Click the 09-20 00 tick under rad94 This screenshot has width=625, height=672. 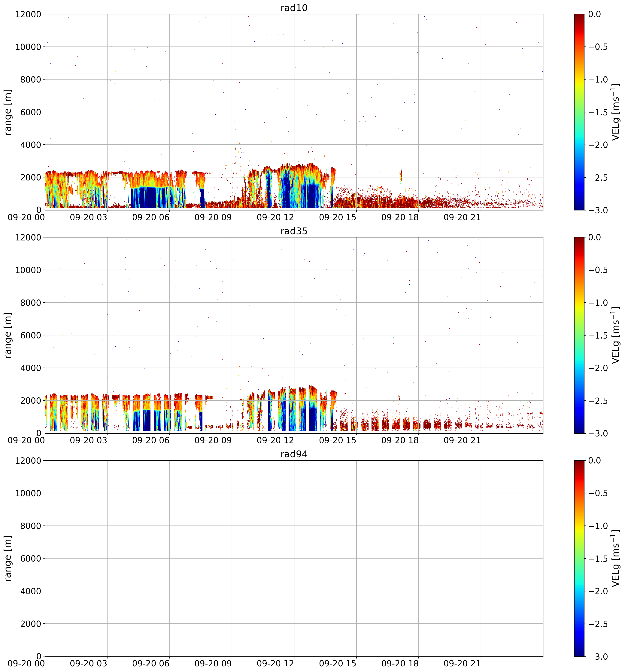click(26, 664)
